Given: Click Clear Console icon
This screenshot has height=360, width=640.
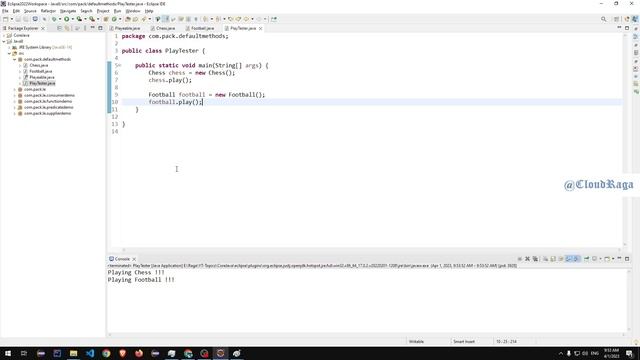Looking at the screenshot, I should pyautogui.click(x=545, y=259).
